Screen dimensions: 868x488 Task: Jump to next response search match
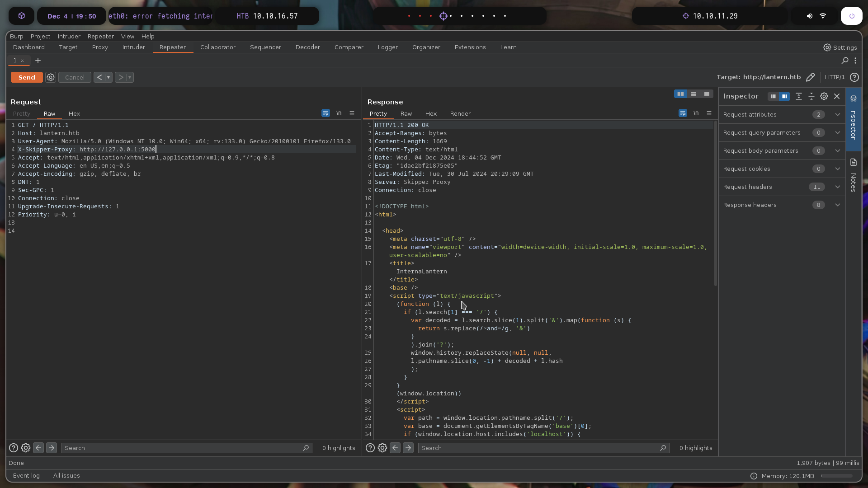[408, 448]
